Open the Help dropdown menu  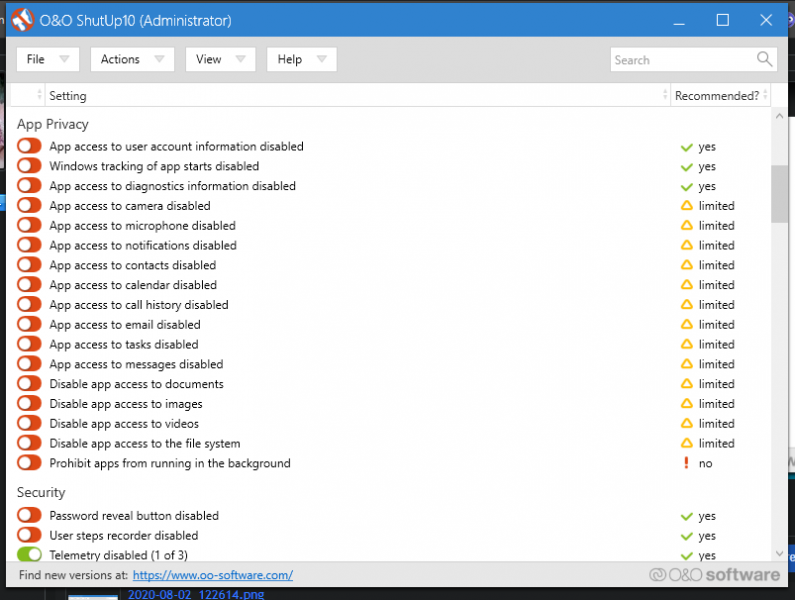[301, 60]
